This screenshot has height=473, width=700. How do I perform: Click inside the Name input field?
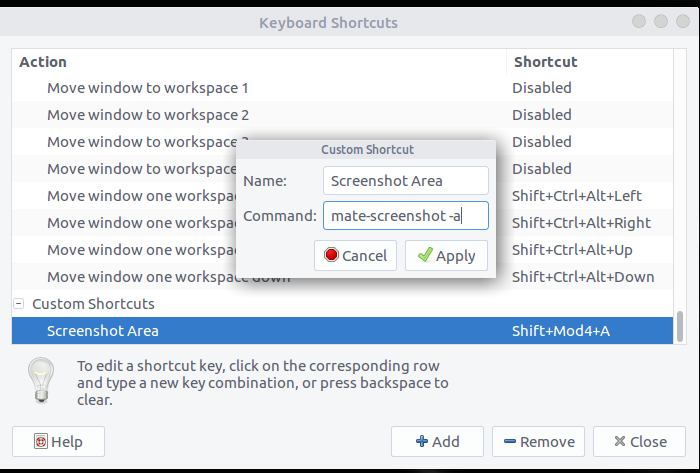[x=406, y=181]
